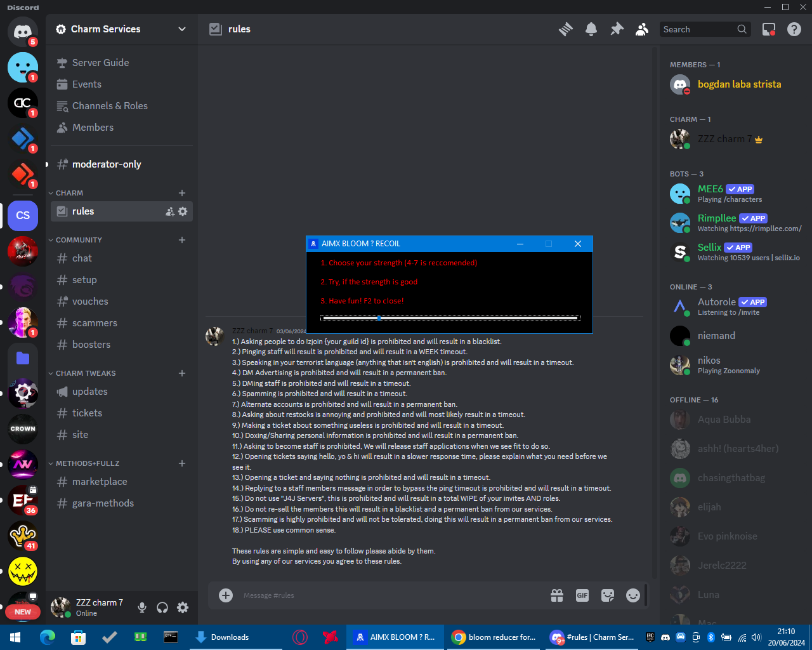This screenshot has height=650, width=812.
Task: Click the plus attach button in message bar
Action: pyautogui.click(x=226, y=595)
